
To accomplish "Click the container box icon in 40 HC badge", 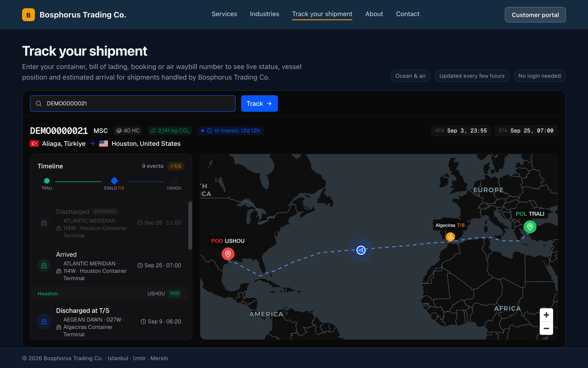I will pos(119,131).
